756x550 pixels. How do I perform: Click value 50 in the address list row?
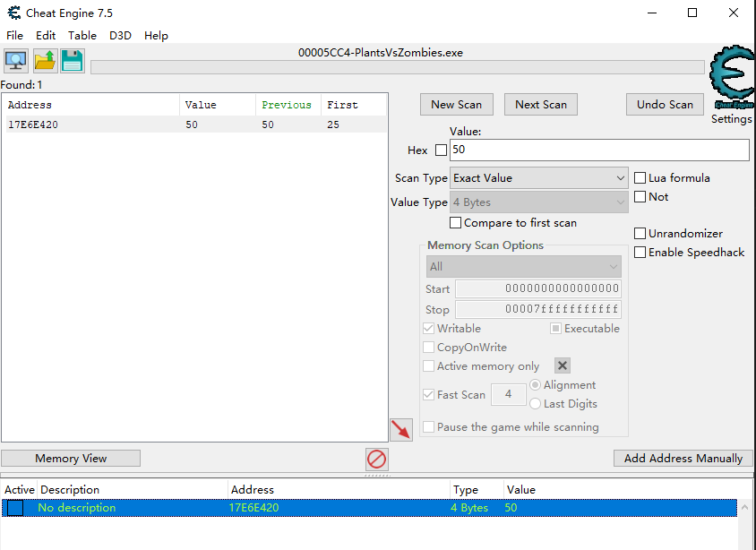click(x=511, y=508)
